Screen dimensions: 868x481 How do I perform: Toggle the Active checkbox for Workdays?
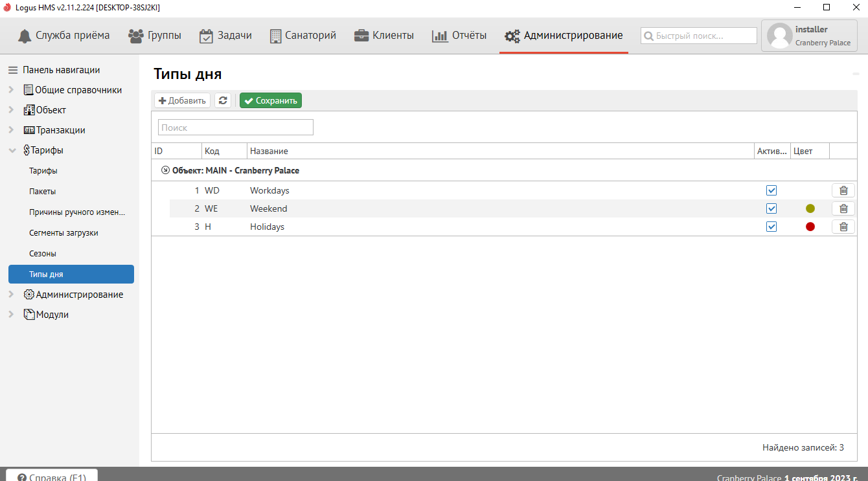771,190
